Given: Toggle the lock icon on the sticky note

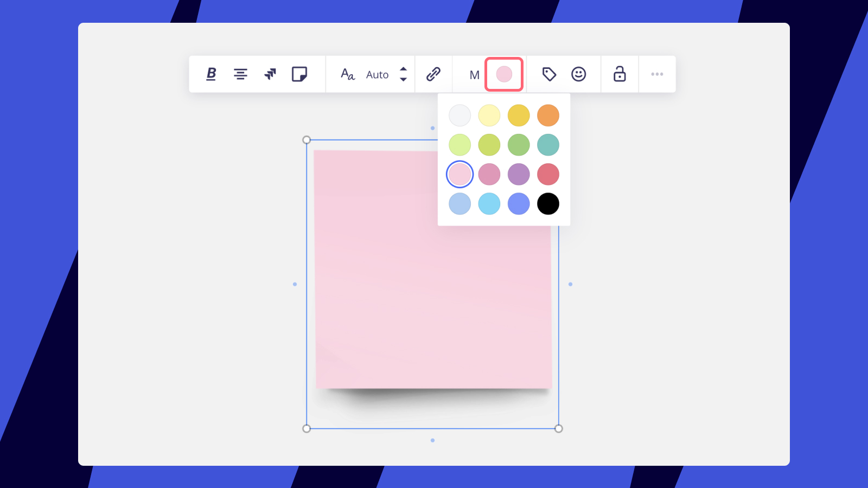Looking at the screenshot, I should [x=620, y=74].
